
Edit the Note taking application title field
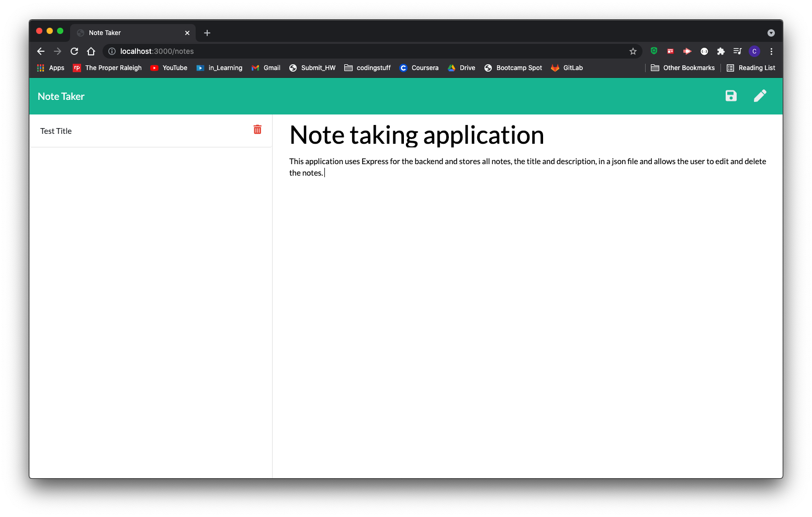click(x=528, y=135)
